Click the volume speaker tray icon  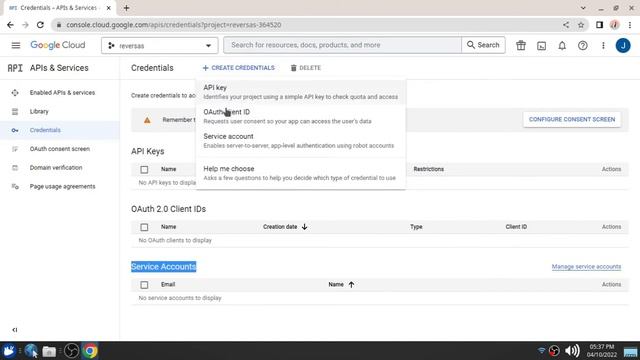[x=572, y=351]
